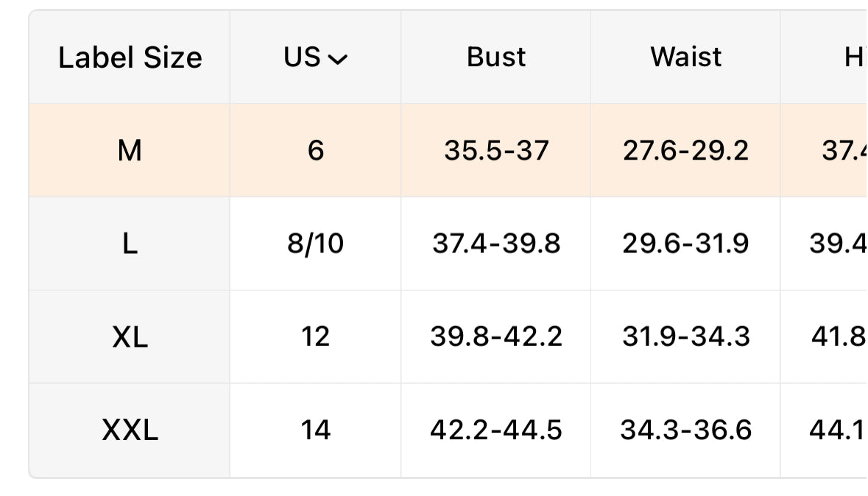Select the M label size row
Screen dimensions: 868x496
(448, 150)
